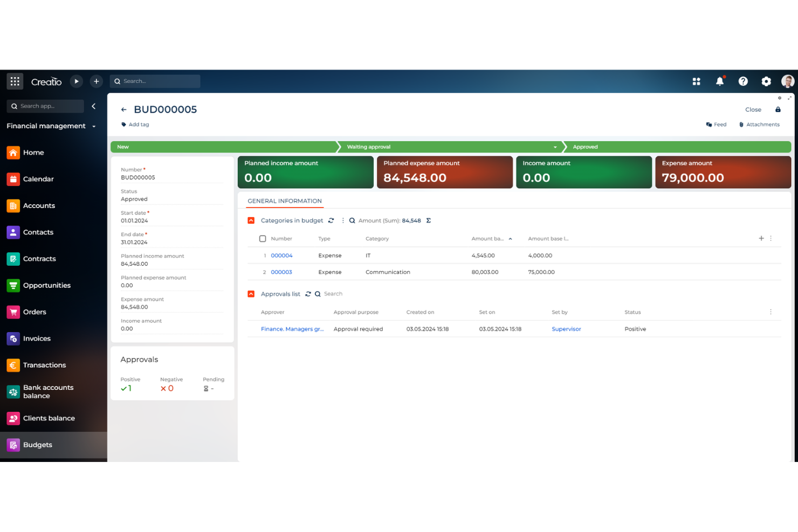Click the run process play icon
Screen dimensions: 798x532
(77, 81)
